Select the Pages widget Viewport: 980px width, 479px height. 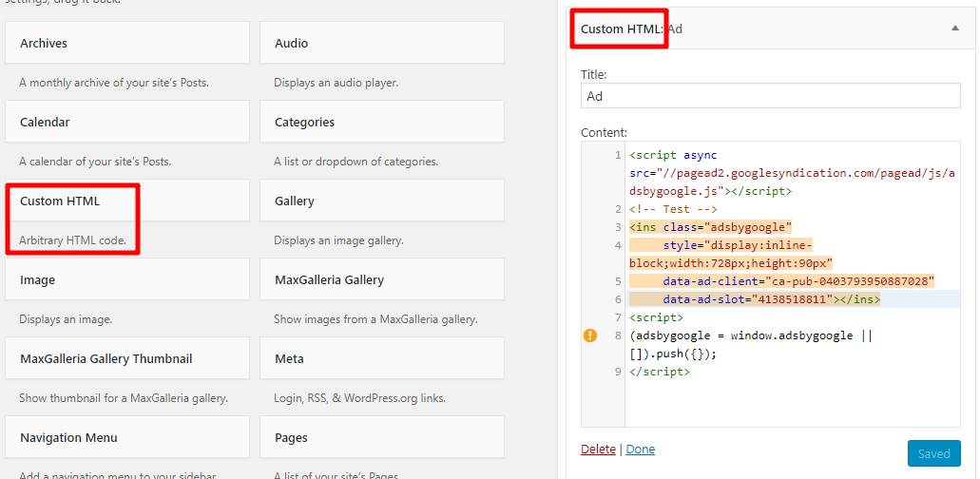pyautogui.click(x=382, y=437)
